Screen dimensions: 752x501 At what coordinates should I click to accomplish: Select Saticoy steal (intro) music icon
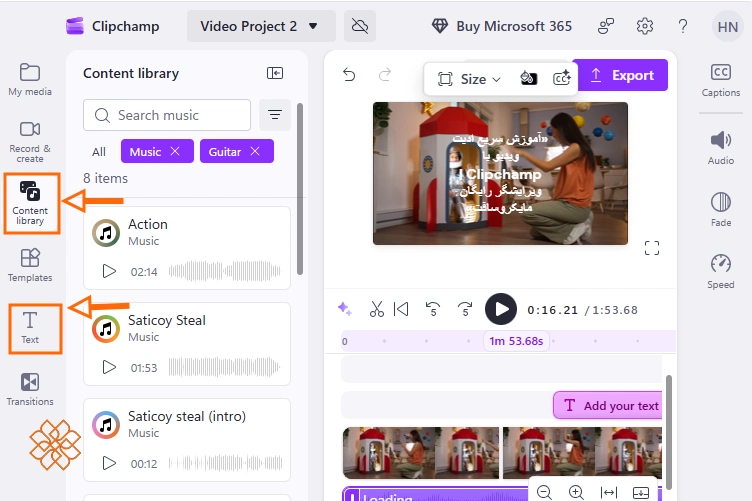pos(106,425)
